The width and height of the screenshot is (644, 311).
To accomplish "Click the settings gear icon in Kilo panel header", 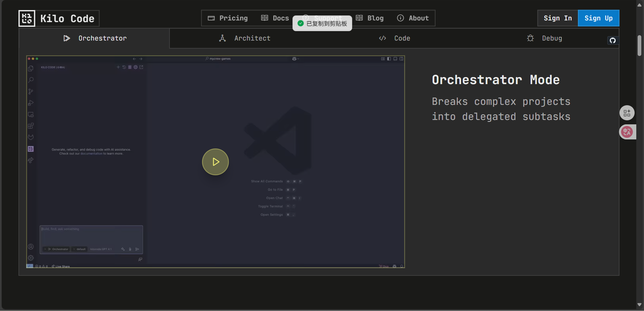I will click(136, 67).
